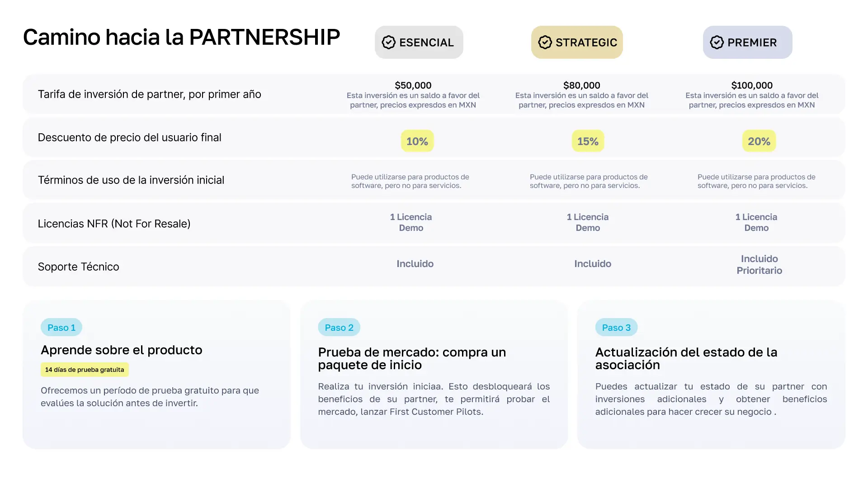868x488 pixels.
Task: Click the Paso 1 step tag
Action: 61,328
